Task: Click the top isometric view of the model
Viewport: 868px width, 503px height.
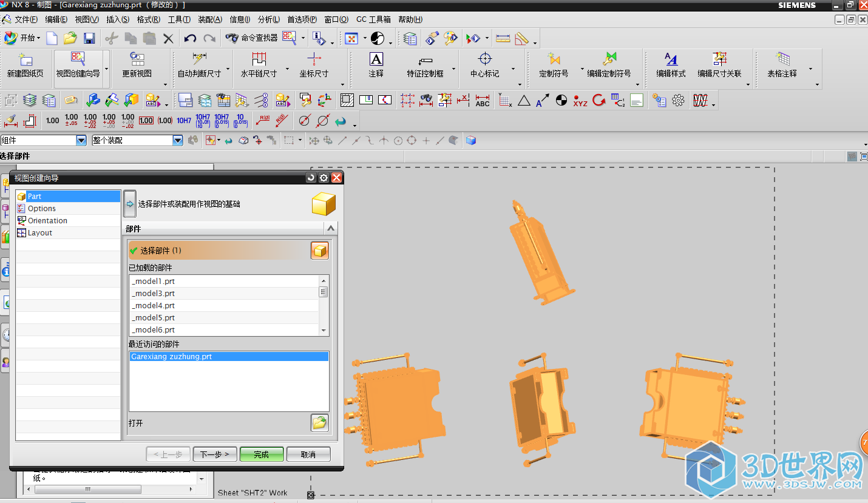Action: [542, 253]
